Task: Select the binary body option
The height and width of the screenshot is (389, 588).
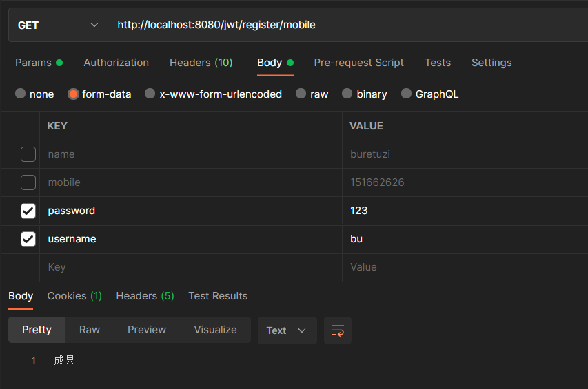Action: pyautogui.click(x=347, y=94)
